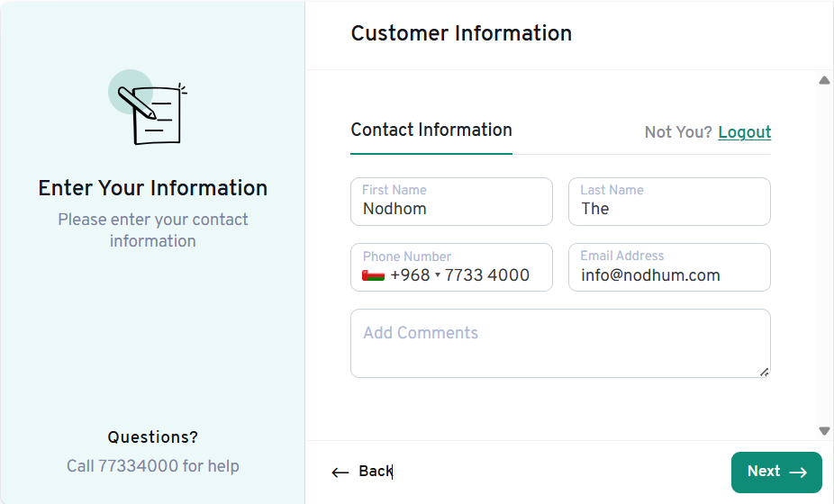The image size is (834, 504).
Task: Click the Call 77334000 for help text
Action: point(153,466)
